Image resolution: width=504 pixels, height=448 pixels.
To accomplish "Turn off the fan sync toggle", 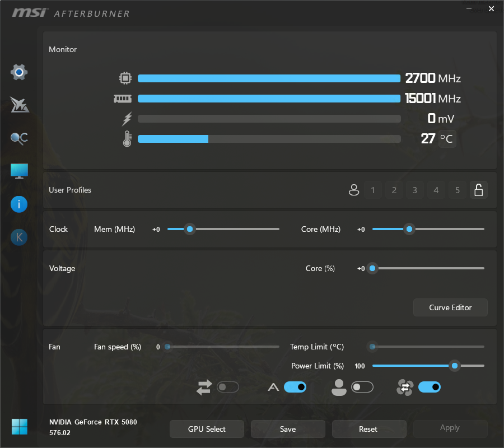I will (x=430, y=388).
